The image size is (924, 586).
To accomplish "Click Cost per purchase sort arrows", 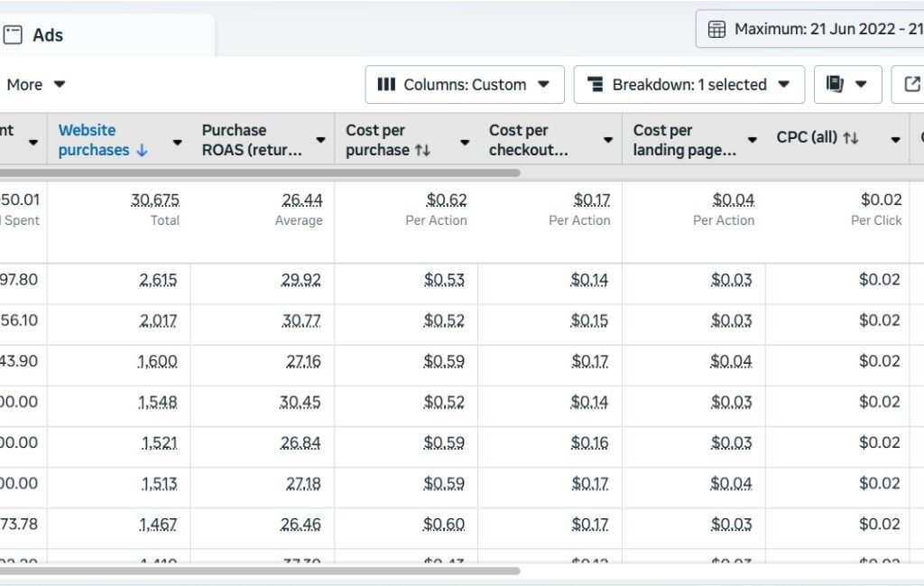I will coord(422,150).
